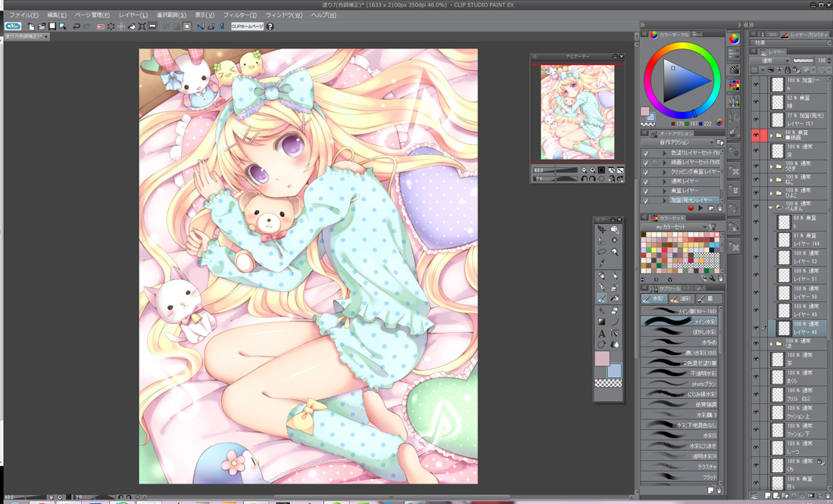833x504 pixels.
Task: Select the Auto select wand tool
Action: [x=615, y=241]
